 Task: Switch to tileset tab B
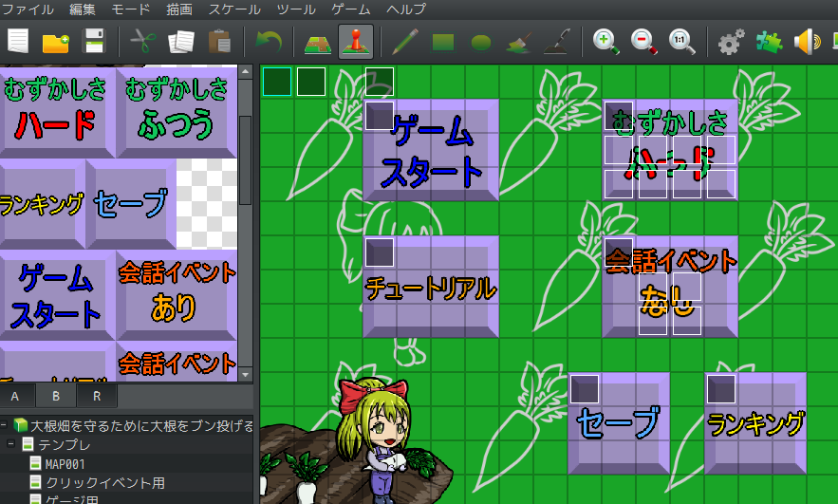tap(56, 396)
